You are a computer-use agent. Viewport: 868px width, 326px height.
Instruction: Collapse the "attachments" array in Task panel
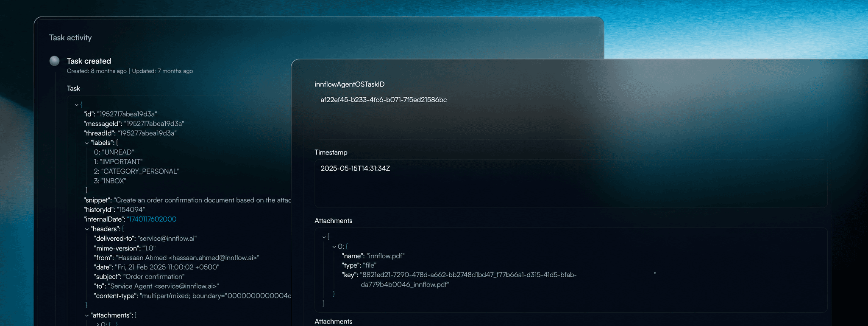tap(87, 316)
